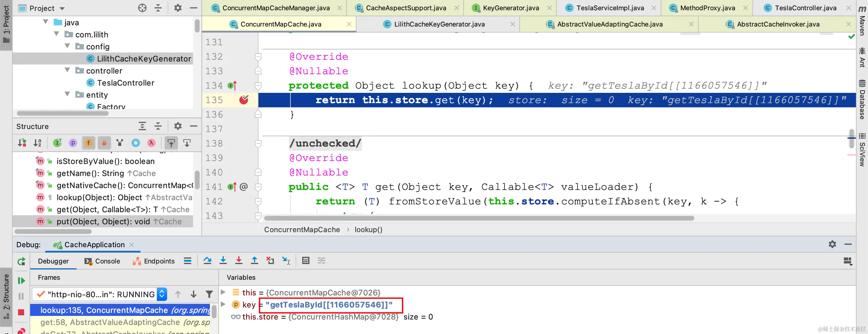
Task: Expand the 'key' variable node
Action: [223, 304]
